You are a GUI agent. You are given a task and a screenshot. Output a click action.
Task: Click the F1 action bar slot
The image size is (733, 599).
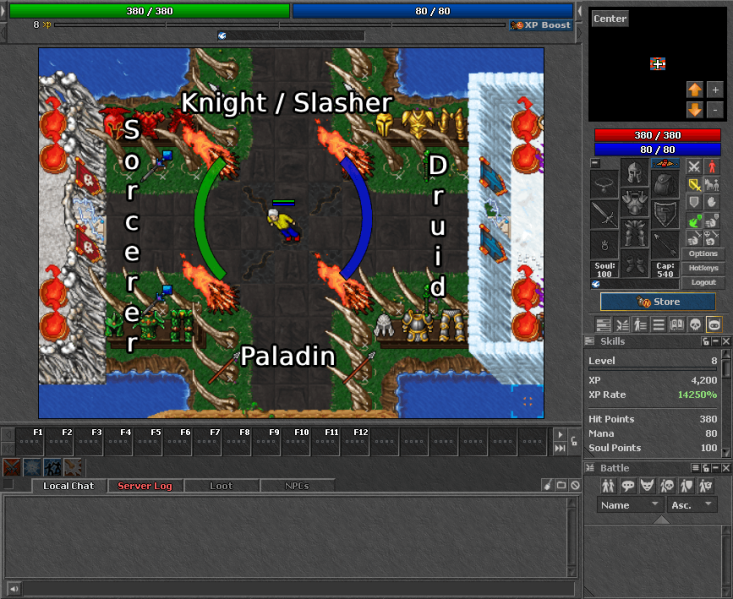(x=29, y=441)
